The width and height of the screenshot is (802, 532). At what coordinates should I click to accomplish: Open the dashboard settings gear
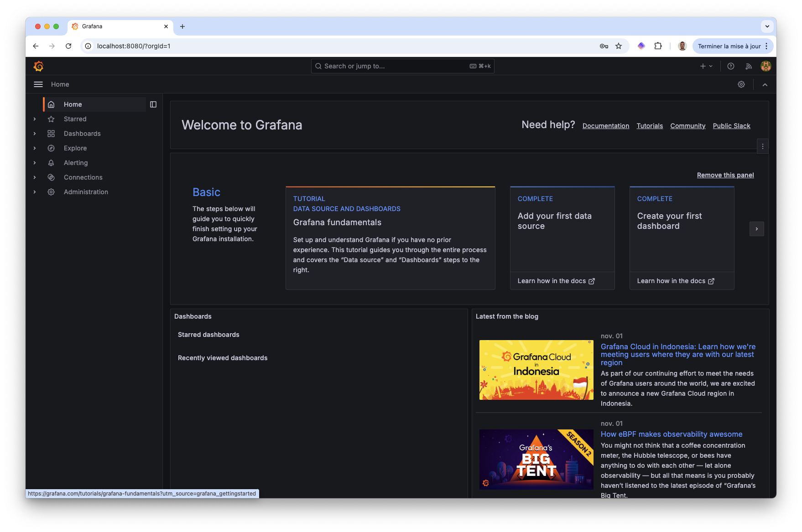pos(741,84)
